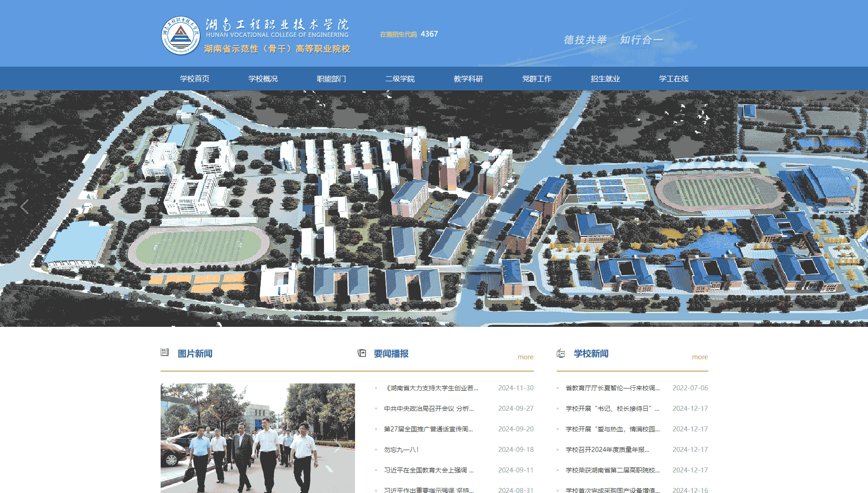Open the 学校概况 menu item
868x493 pixels.
point(263,79)
